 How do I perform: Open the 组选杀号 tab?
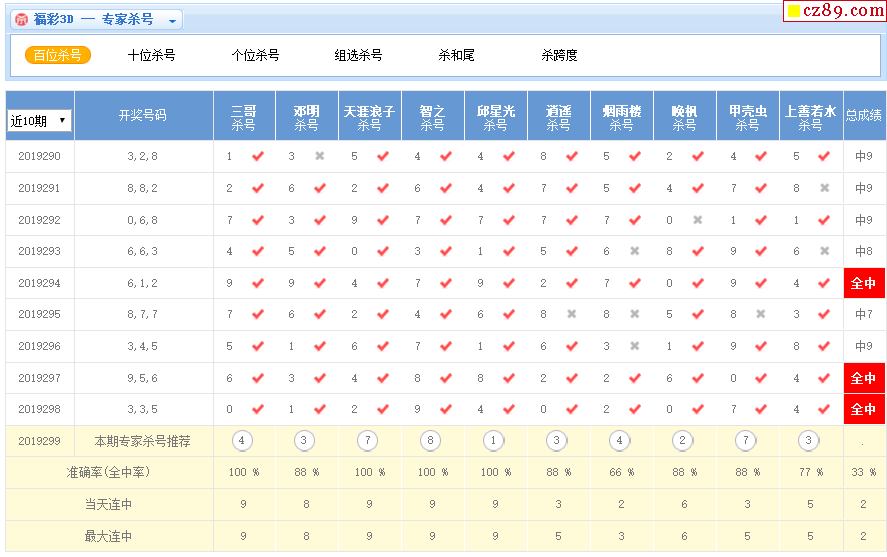click(x=358, y=55)
